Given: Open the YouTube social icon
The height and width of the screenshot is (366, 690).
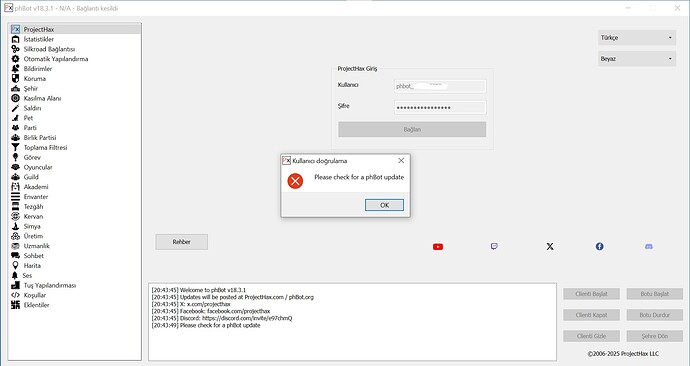Looking at the screenshot, I should [x=438, y=247].
